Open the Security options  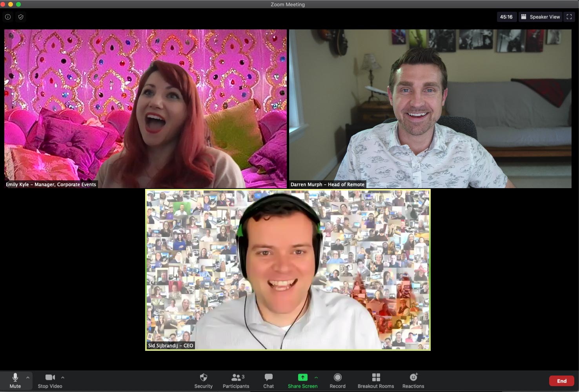pos(203,380)
